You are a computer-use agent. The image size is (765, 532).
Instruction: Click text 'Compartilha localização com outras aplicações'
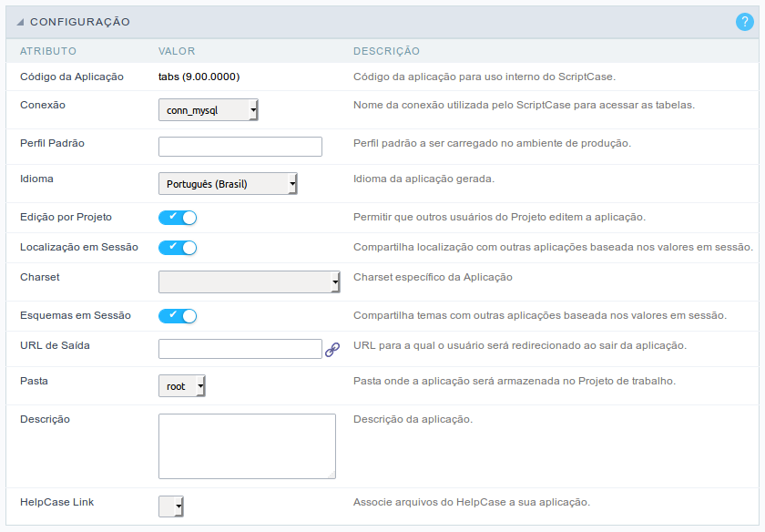pos(467,247)
